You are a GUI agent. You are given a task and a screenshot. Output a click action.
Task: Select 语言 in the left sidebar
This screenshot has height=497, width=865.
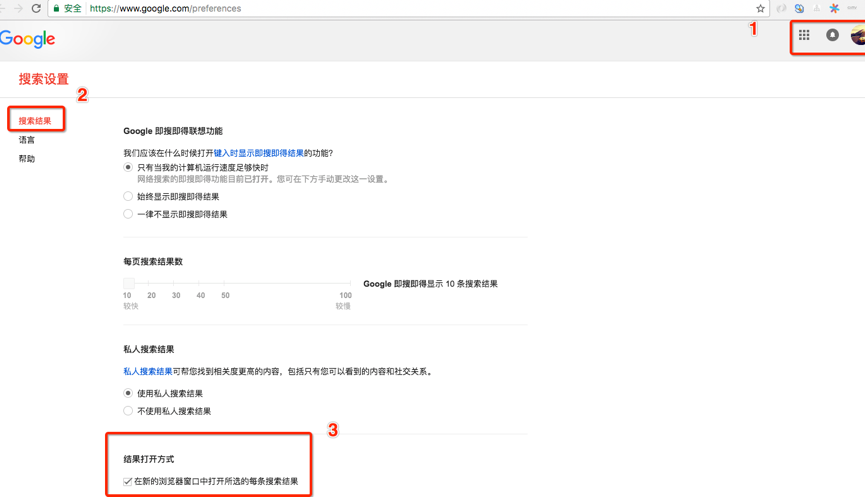coord(26,140)
